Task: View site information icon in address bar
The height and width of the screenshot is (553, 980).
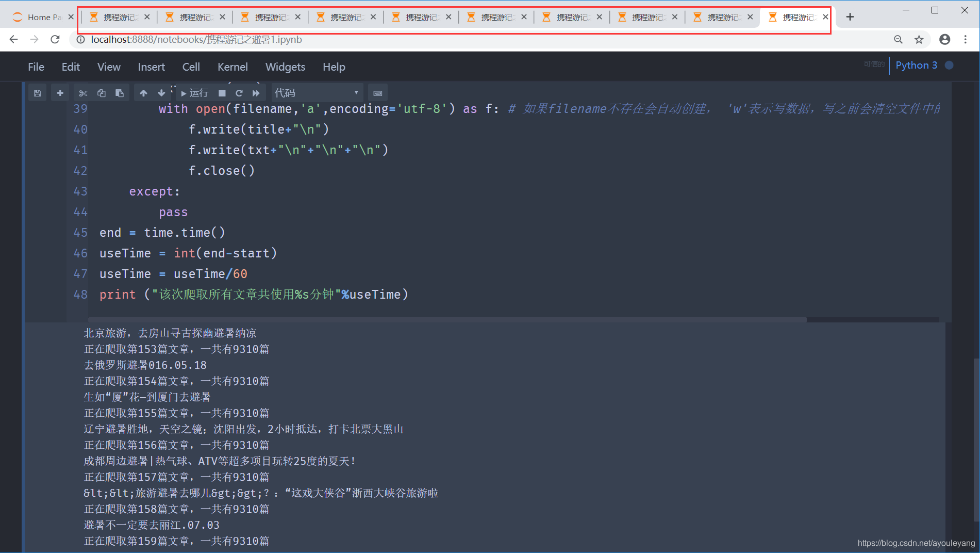Action: [80, 39]
